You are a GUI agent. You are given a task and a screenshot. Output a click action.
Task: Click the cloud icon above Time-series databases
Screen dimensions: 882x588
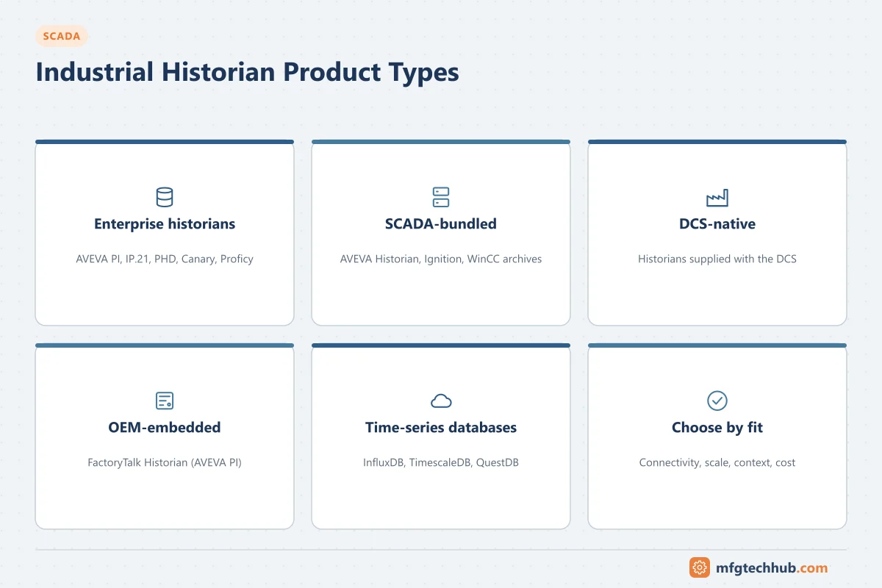441,401
